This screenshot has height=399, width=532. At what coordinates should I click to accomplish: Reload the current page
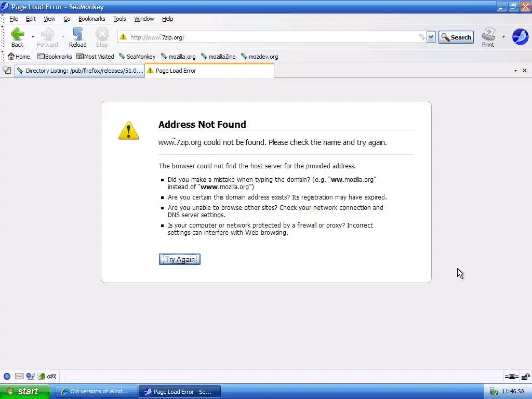click(78, 37)
